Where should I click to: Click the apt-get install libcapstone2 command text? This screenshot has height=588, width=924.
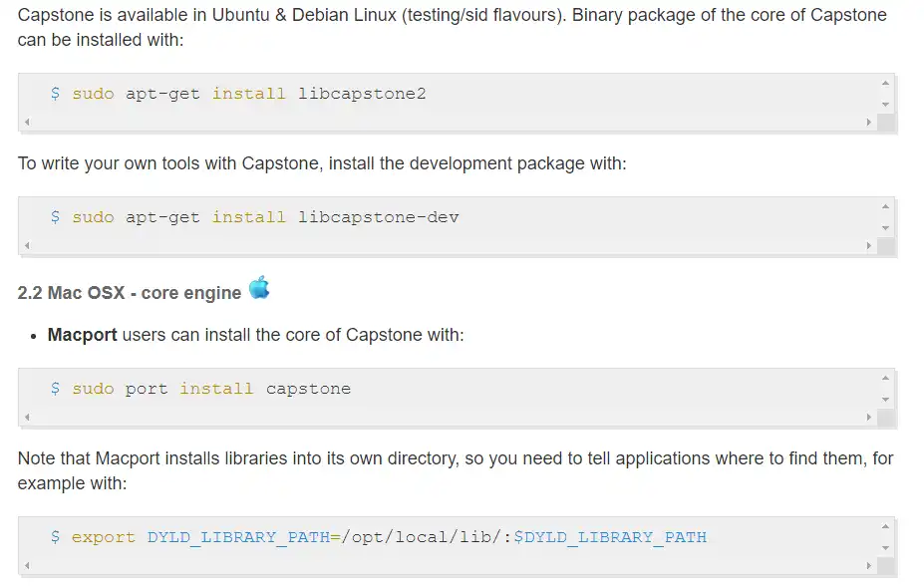click(249, 94)
